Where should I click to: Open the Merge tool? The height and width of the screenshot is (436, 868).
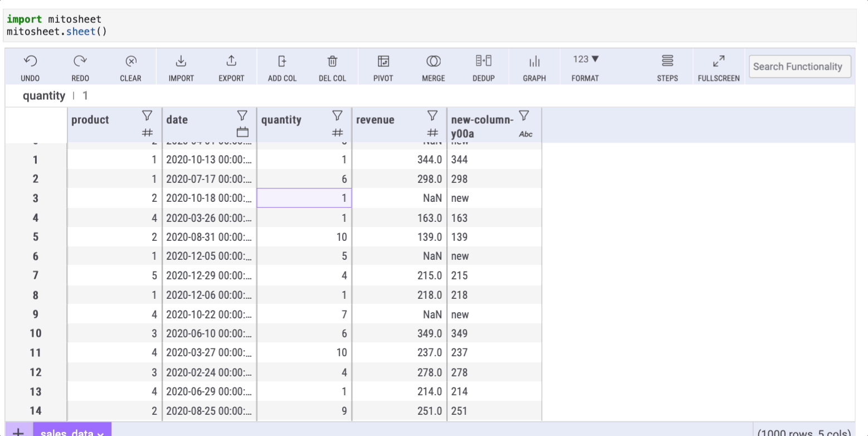[433, 61]
